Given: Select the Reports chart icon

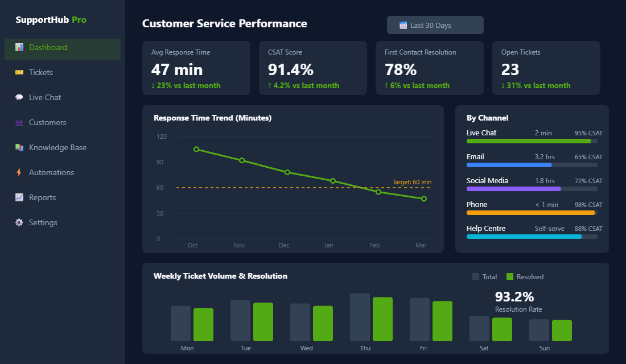Looking at the screenshot, I should [x=19, y=197].
